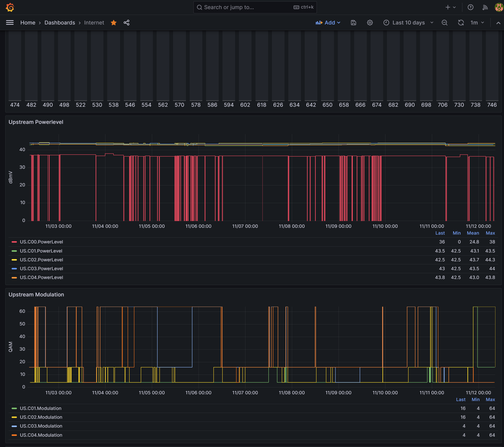
Task: Click the QAM axis label
Action: [11, 347]
